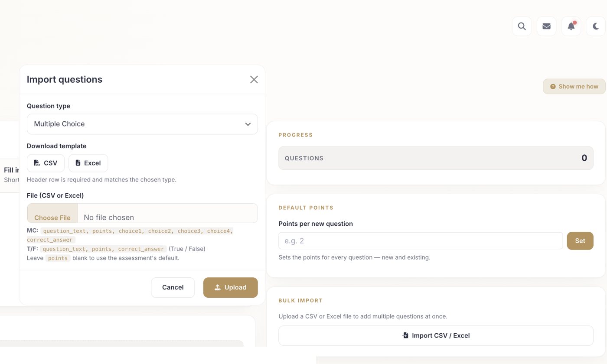Click the 'Header row is required' hint text
Viewport: 607px width, 364px height.
pos(101,179)
